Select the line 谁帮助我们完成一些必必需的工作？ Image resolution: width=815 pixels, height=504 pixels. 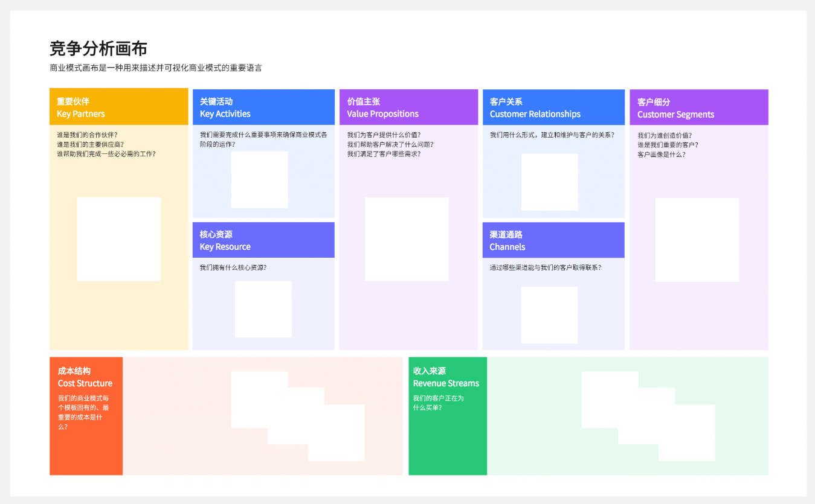point(106,154)
